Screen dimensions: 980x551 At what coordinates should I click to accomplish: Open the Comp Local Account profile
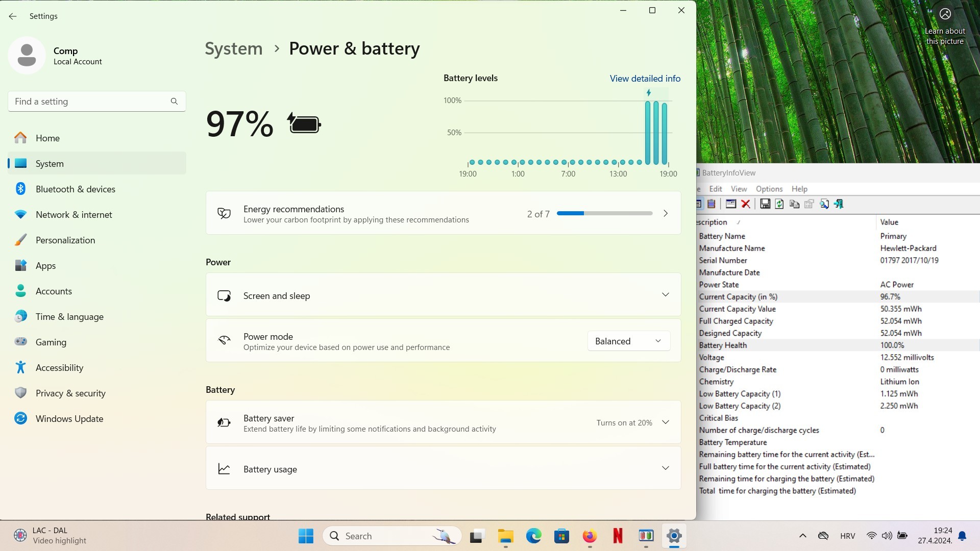coord(56,56)
